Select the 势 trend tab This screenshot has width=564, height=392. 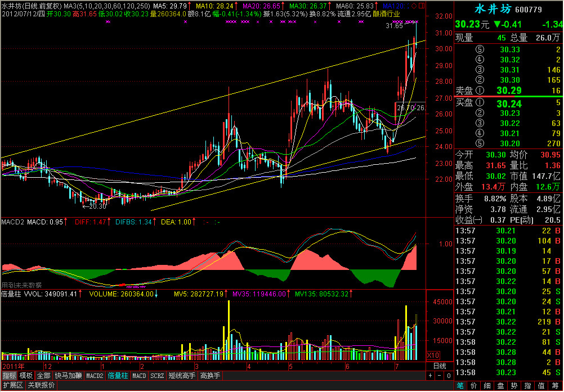514,386
